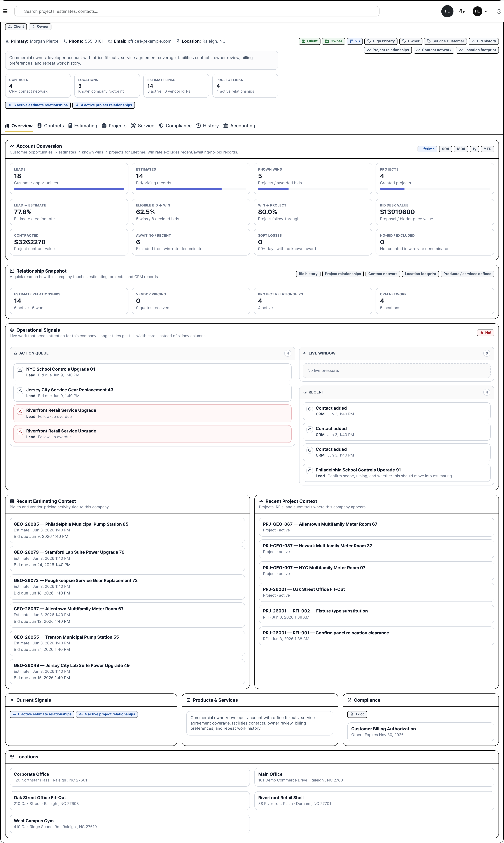Click the Estimates progress bar
The image size is (504, 843).
[191, 189]
